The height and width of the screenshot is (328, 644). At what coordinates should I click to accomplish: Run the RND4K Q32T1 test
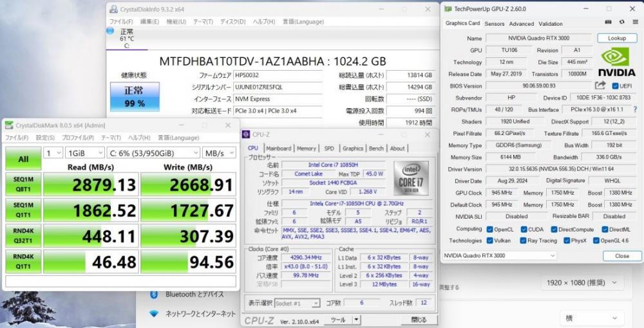point(23,236)
